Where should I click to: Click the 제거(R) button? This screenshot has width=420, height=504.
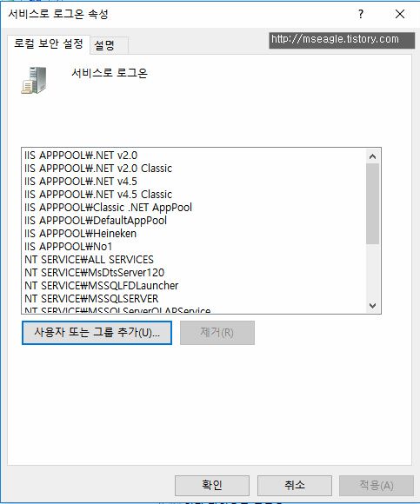point(217,333)
